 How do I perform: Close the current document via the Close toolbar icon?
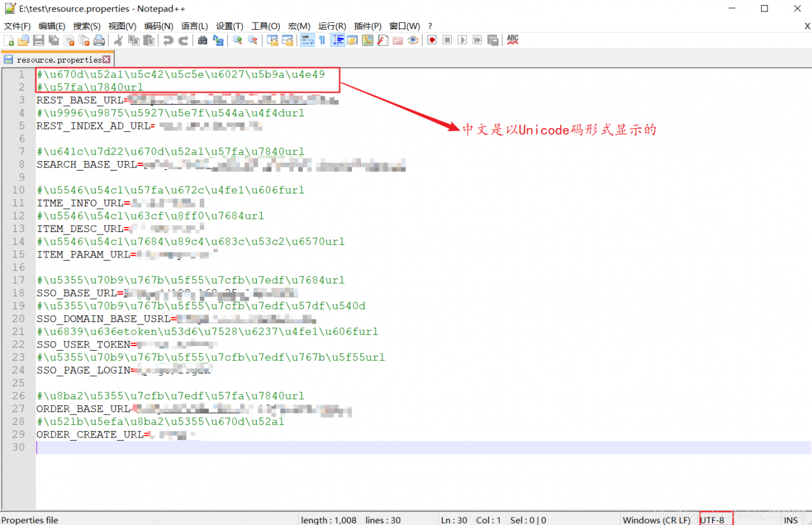coord(69,41)
